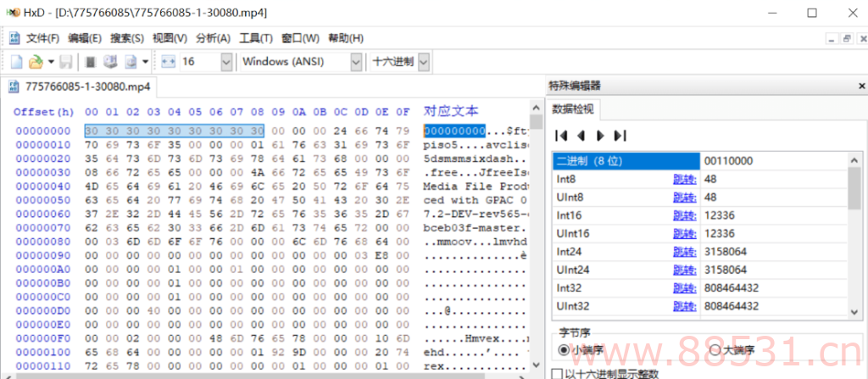
Task: Select the 小端序 byte order radio button
Action: [563, 350]
